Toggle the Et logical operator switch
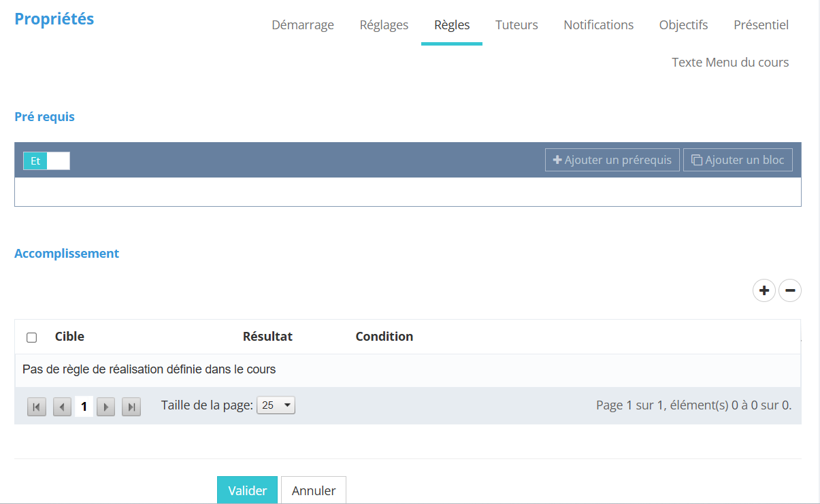The width and height of the screenshot is (820, 504). tap(46, 161)
